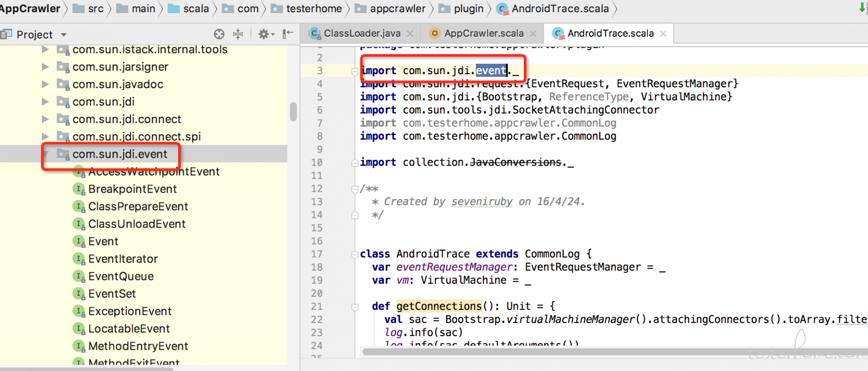Fold the AndroidTrace class at line 17
Screen dimensions: 868x371
coord(355,254)
